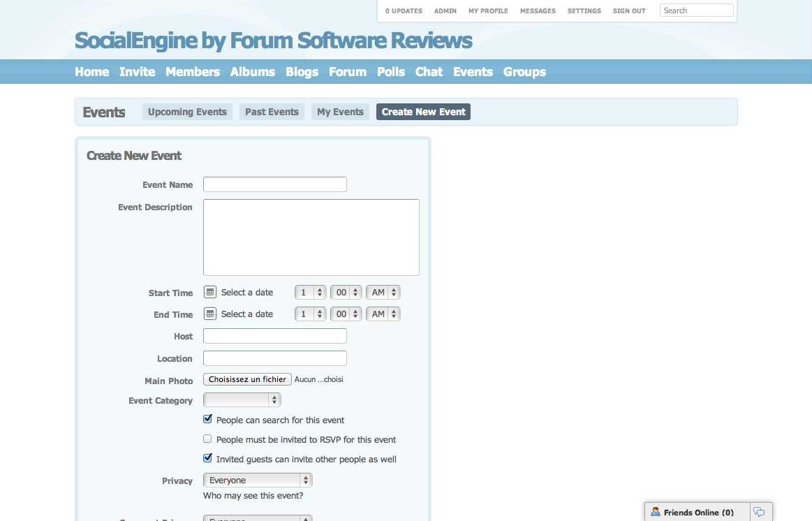This screenshot has height=521, width=812.
Task: Click the Location input field
Action: tap(275, 358)
